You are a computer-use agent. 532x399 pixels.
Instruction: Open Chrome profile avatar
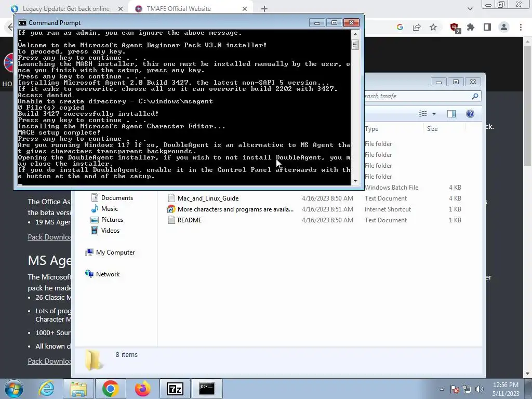pos(504,27)
